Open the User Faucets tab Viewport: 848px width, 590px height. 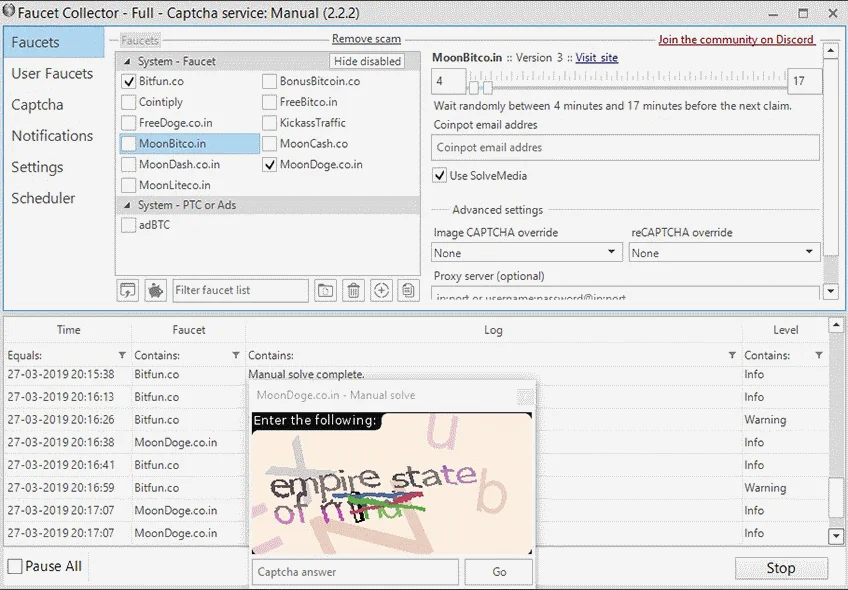[x=52, y=74]
